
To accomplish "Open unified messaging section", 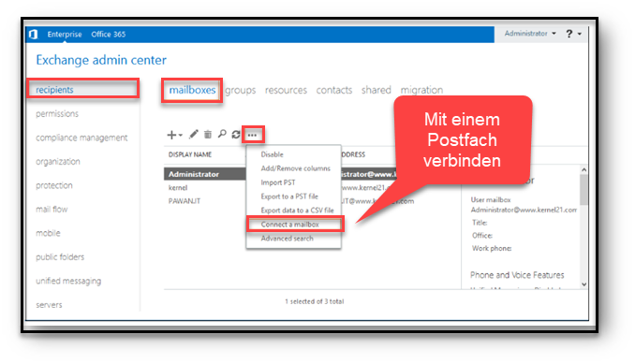I will 68,281.
